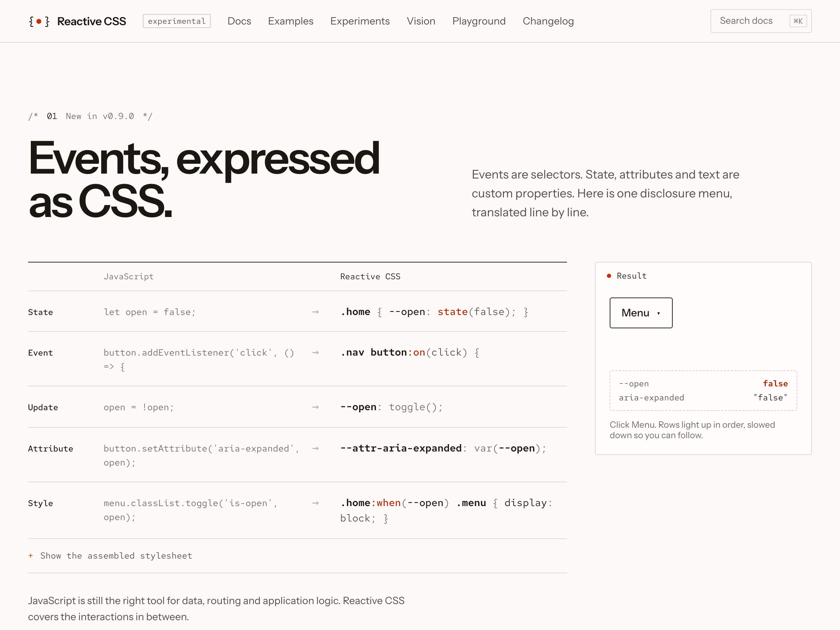Viewport: 840px width, 630px height.
Task: Navigate to Vision page
Action: [x=421, y=21]
